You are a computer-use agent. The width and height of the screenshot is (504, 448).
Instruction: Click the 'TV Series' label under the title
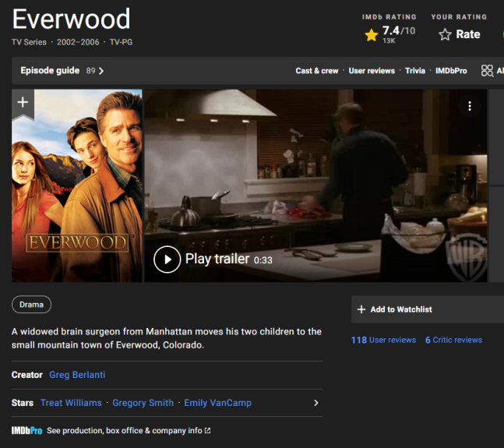pos(29,42)
